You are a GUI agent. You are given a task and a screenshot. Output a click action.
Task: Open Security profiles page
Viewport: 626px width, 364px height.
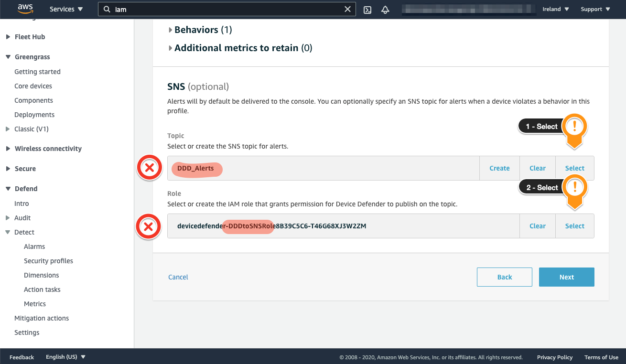click(x=48, y=261)
